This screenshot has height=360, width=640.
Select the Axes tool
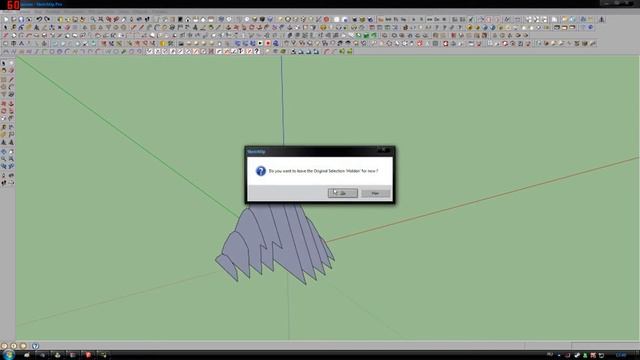point(4,142)
